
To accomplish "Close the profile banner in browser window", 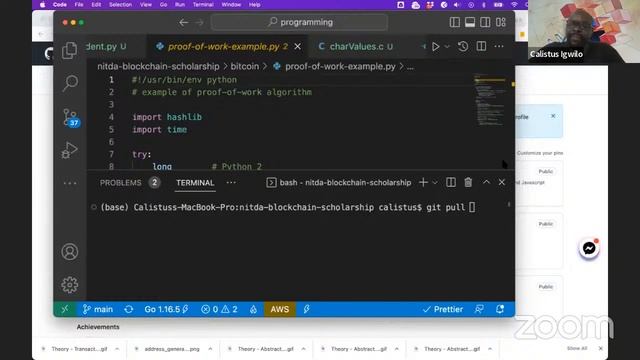I will [553, 116].
